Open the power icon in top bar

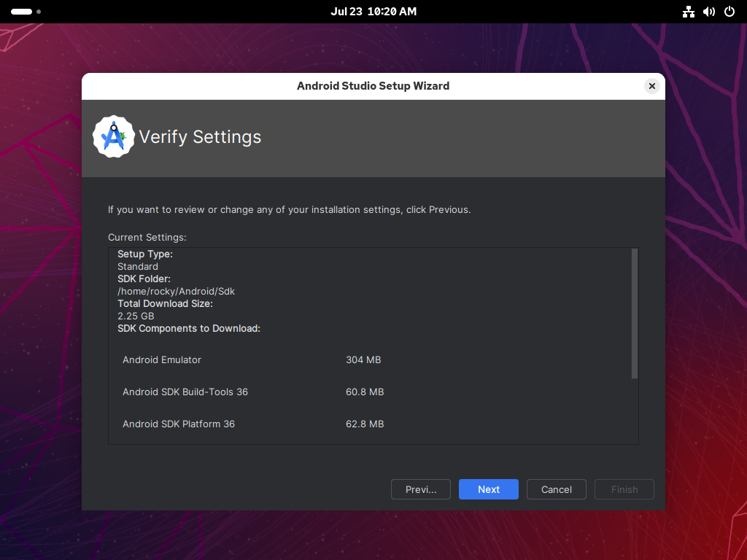point(729,12)
